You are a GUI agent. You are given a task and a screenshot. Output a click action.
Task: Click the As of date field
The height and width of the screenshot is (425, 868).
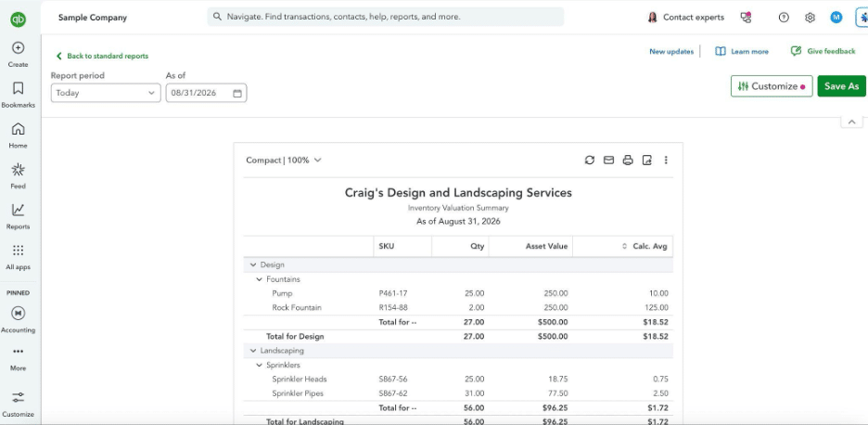click(206, 93)
